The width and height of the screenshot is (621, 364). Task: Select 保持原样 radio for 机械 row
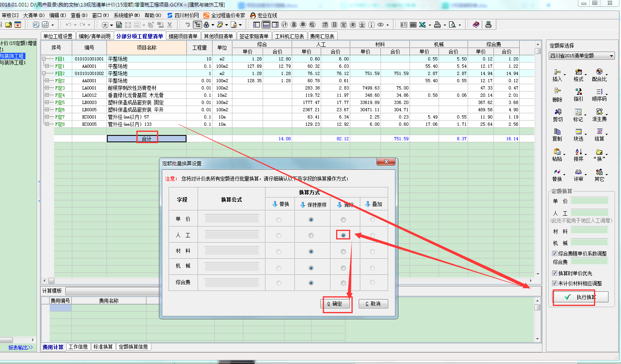pos(311,268)
